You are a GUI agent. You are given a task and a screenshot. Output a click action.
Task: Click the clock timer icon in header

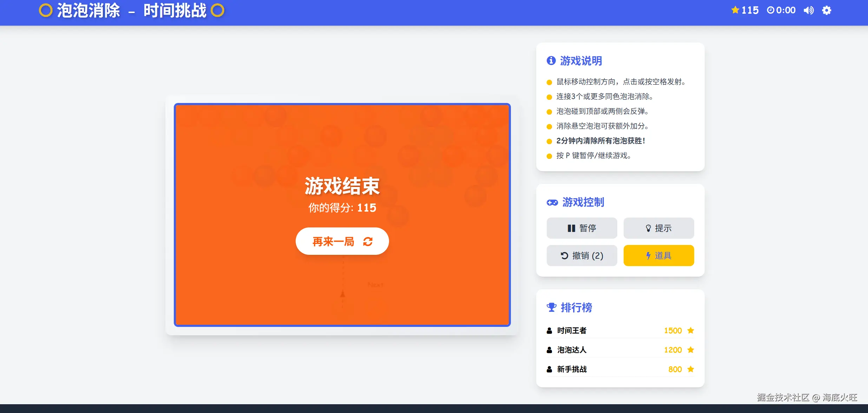tap(770, 10)
